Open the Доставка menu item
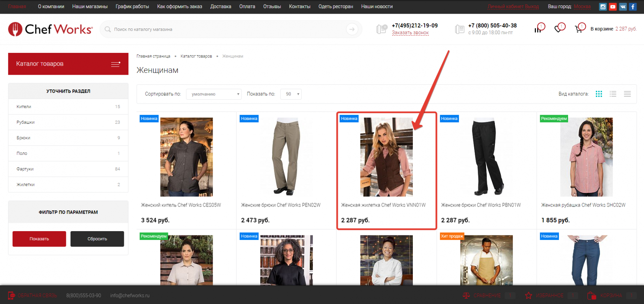 [x=221, y=7]
